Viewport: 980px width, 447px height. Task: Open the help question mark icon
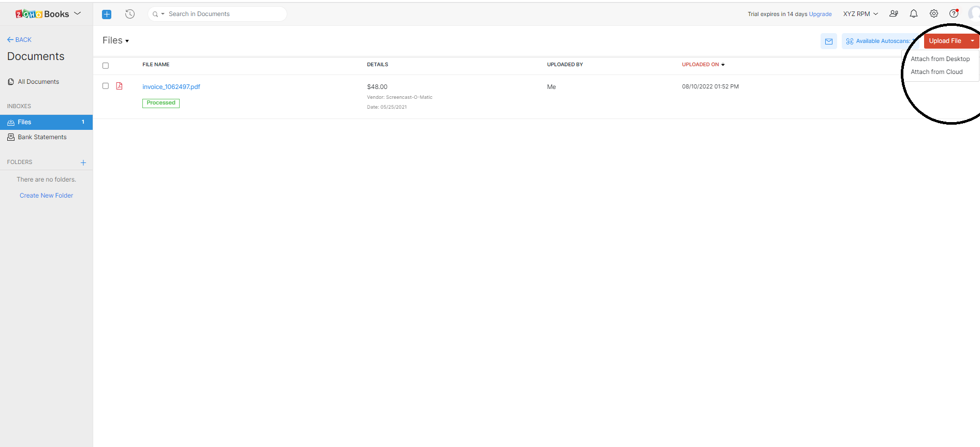tap(954, 14)
